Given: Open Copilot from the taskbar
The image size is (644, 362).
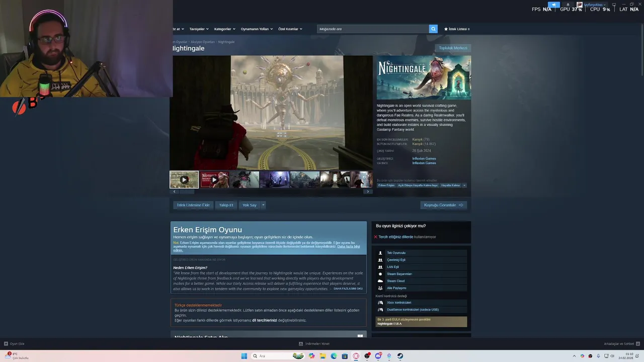Looking at the screenshot, I should pyautogui.click(x=311, y=356).
